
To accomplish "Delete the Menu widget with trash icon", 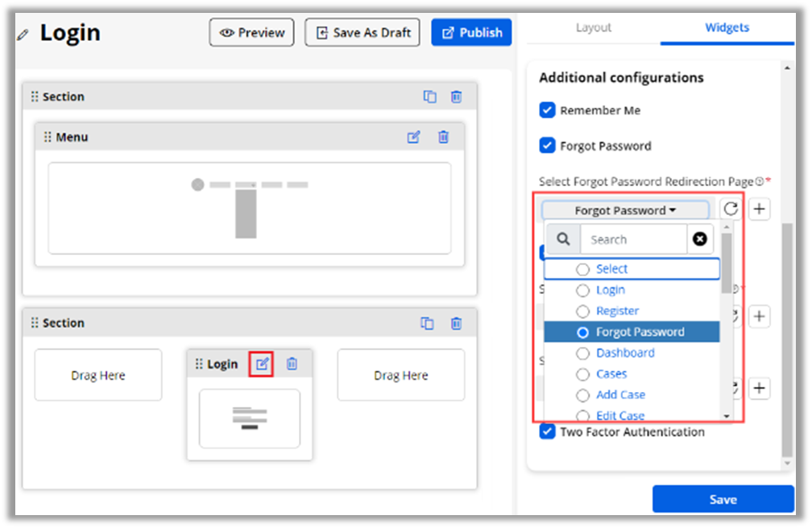I will [x=443, y=138].
